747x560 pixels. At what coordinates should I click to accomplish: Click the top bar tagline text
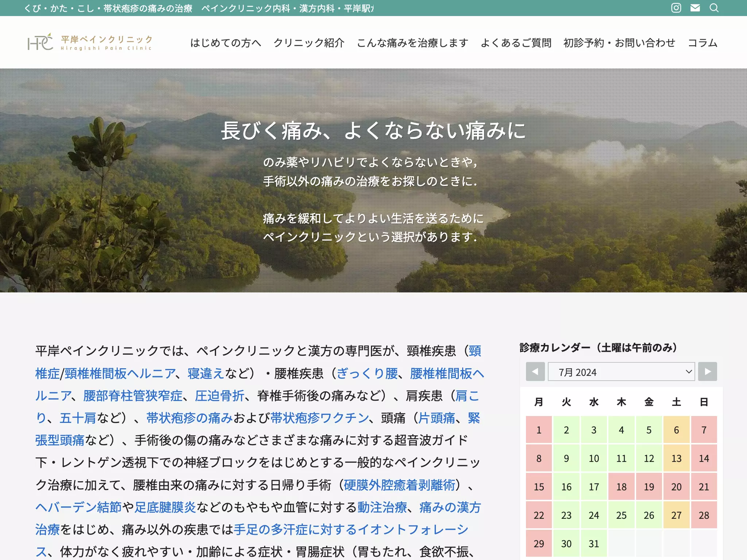199,8
